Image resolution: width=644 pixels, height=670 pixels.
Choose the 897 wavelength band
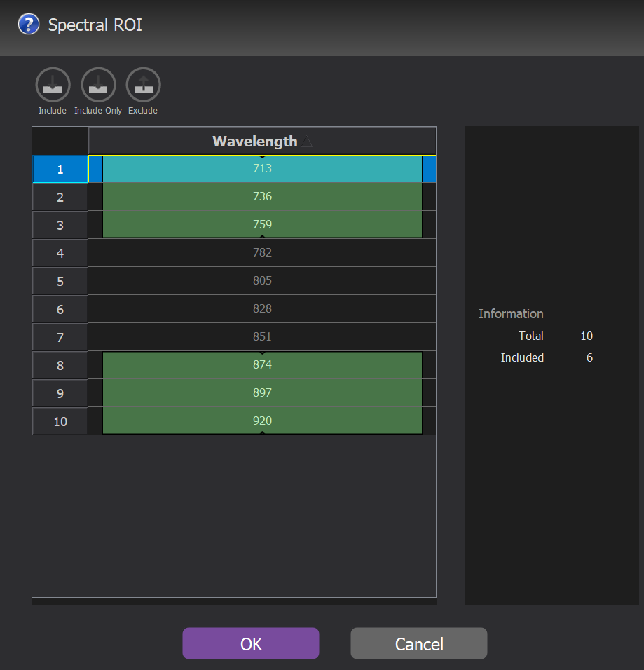[262, 393]
